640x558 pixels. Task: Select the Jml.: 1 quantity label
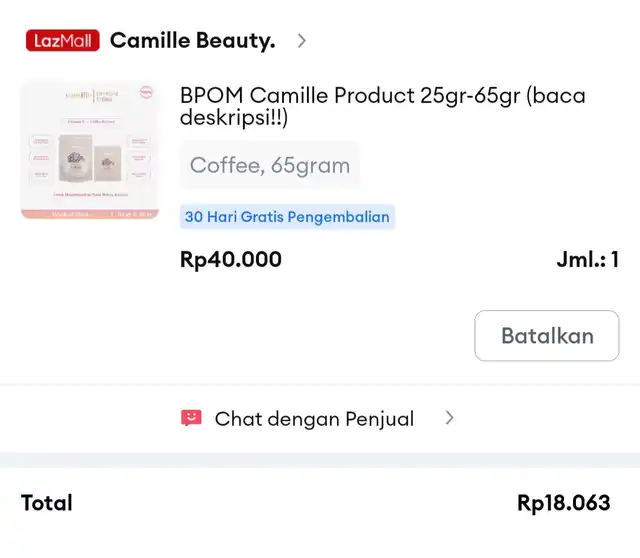(x=588, y=259)
